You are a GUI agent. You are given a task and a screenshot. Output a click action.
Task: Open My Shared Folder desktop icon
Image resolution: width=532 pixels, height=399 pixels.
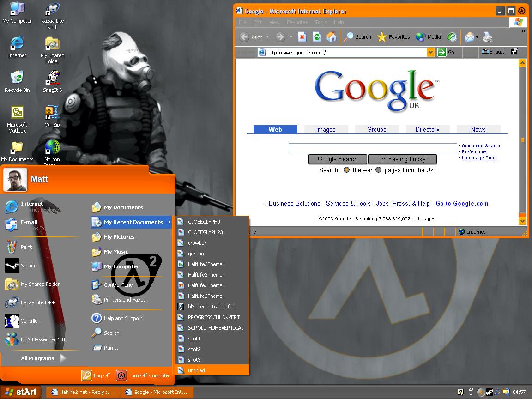(52, 50)
